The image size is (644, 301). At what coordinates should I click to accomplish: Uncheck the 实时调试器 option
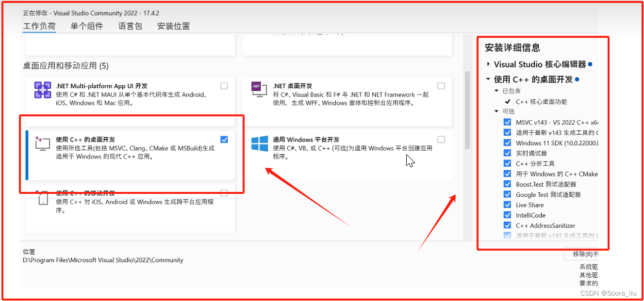click(x=508, y=153)
